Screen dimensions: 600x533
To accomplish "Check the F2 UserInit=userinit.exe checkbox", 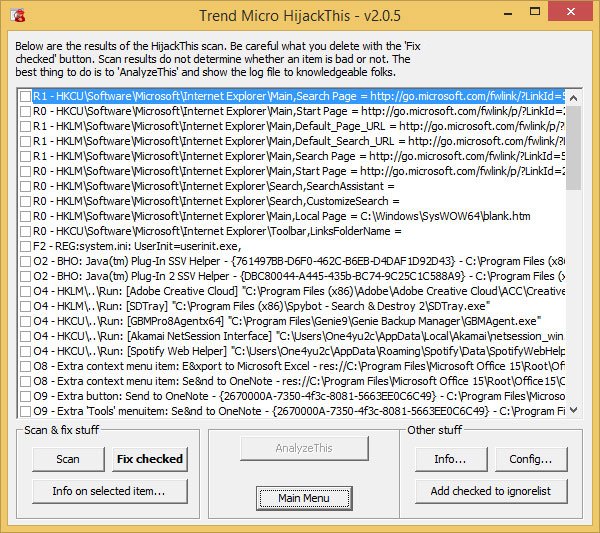I will point(26,246).
